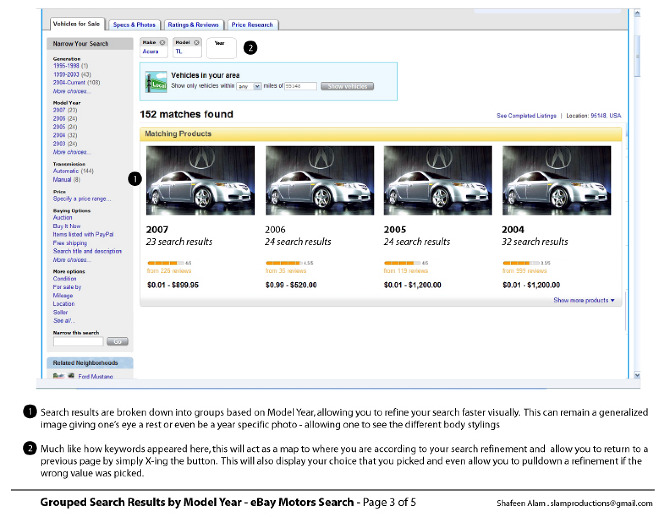Click the Acura make value link
The height and width of the screenshot is (517, 670).
pyautogui.click(x=150, y=51)
